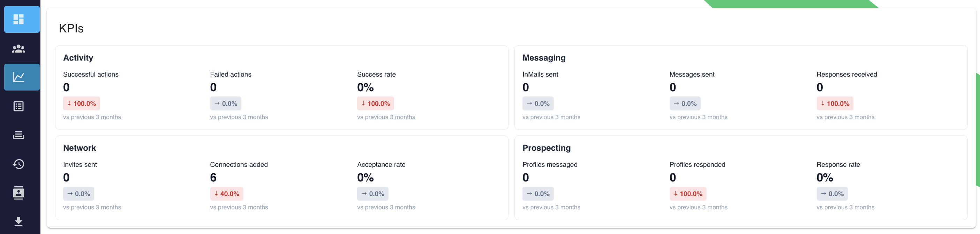Viewport: 980px width, 234px height.
Task: Select the line chart analytics icon
Action: pyautogui.click(x=18, y=77)
